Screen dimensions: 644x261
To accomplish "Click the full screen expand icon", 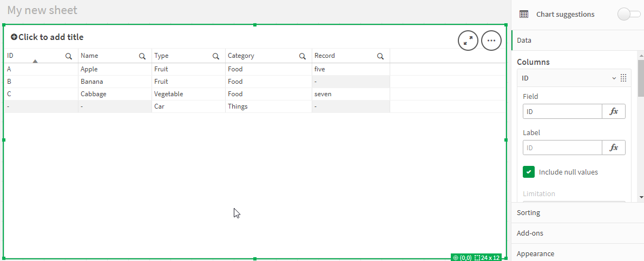I will [x=468, y=41].
